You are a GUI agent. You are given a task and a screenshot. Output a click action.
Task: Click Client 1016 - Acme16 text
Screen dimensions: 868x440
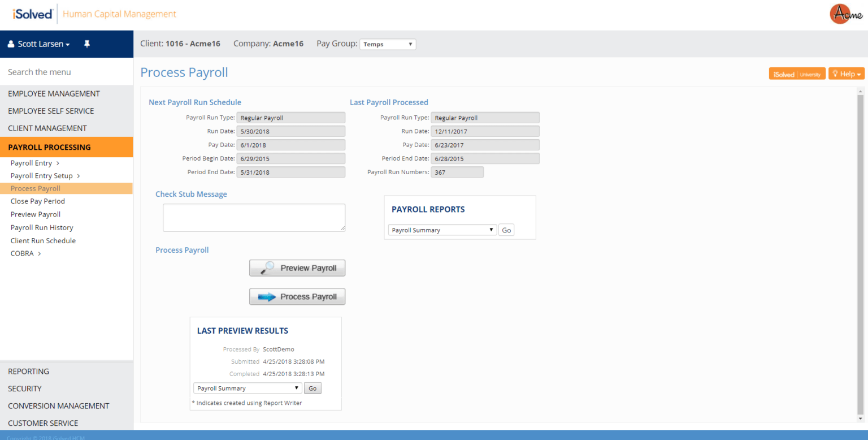[180, 44]
